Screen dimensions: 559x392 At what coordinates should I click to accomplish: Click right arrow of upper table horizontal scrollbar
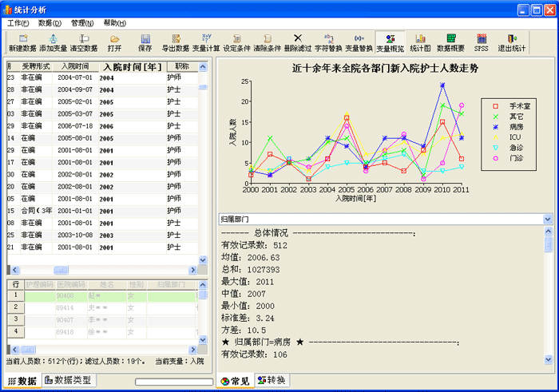click(193, 270)
